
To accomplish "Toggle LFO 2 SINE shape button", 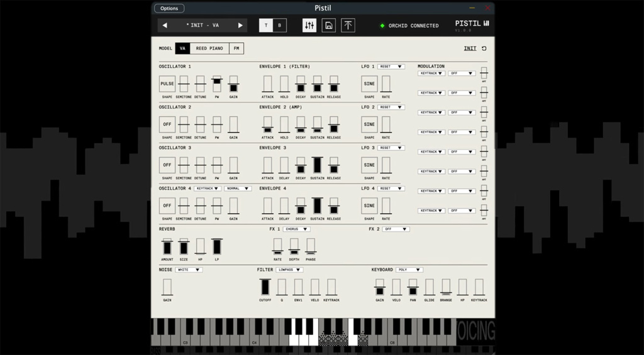I will [x=369, y=124].
